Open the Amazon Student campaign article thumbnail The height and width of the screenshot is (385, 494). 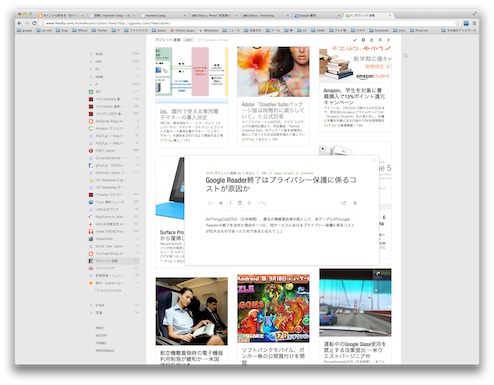(355, 64)
